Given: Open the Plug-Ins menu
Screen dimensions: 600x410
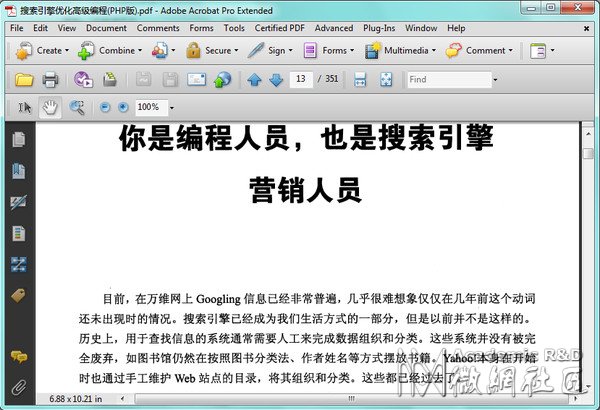Looking at the screenshot, I should point(379,28).
